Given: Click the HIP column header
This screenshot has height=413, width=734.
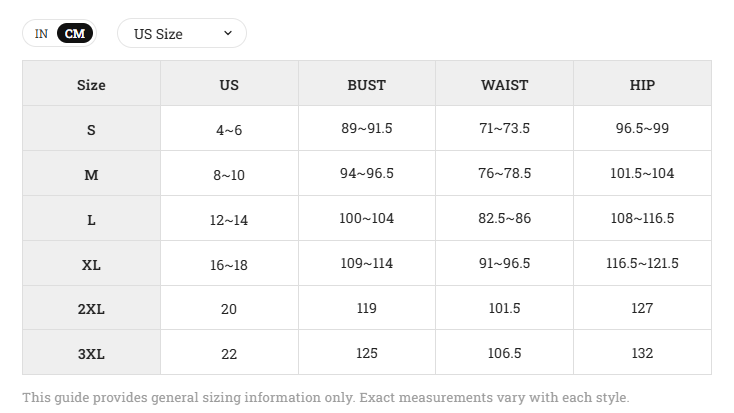Looking at the screenshot, I should (642, 85).
